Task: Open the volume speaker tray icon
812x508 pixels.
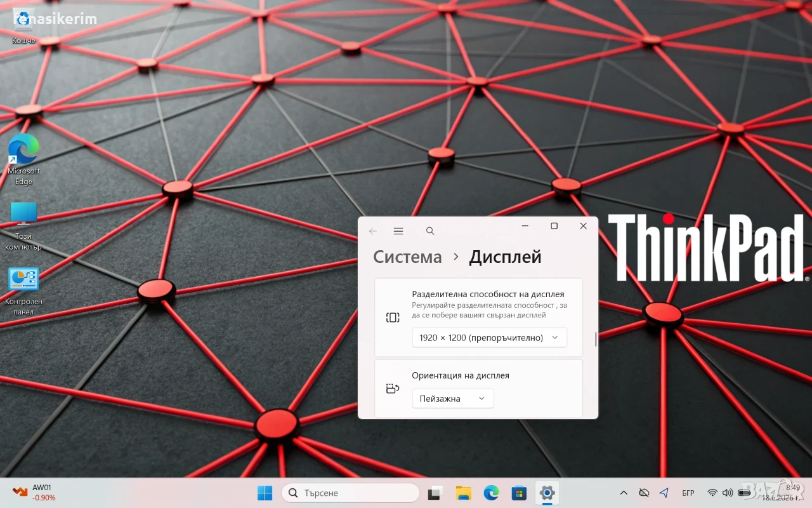Action: (728, 493)
